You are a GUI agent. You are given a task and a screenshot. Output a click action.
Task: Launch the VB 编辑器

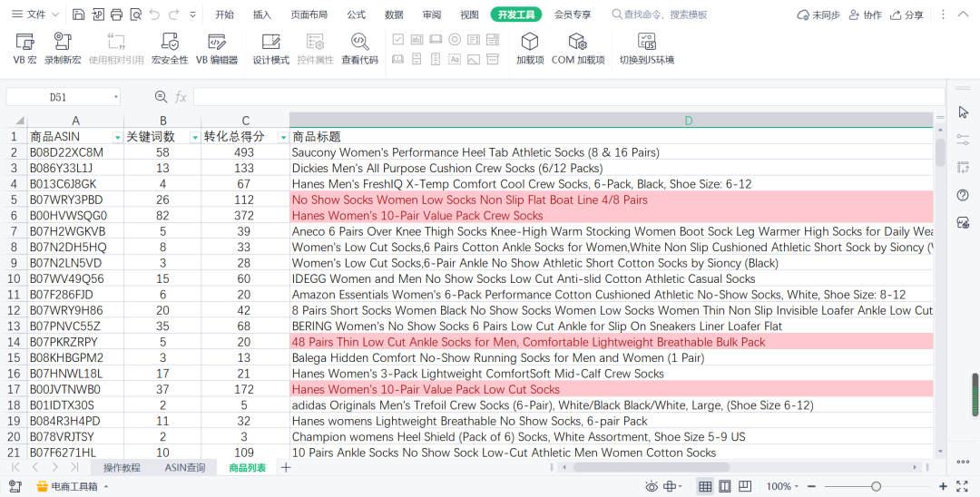pos(217,49)
